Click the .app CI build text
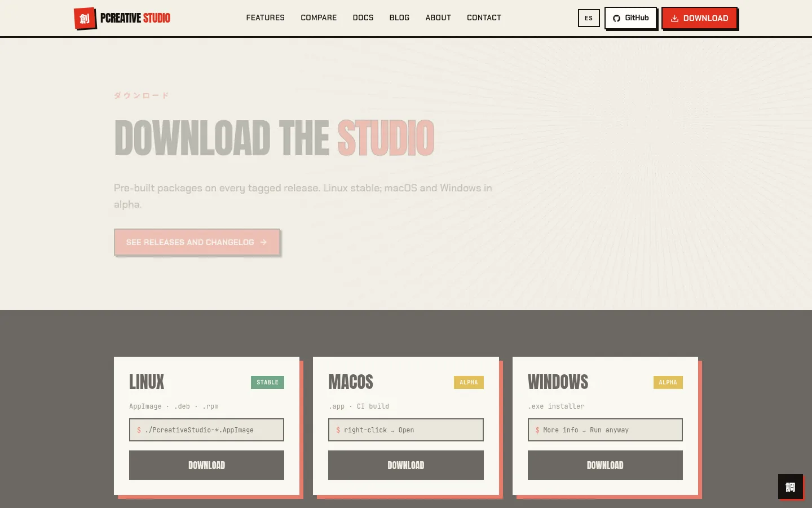The image size is (812, 508). click(x=359, y=406)
